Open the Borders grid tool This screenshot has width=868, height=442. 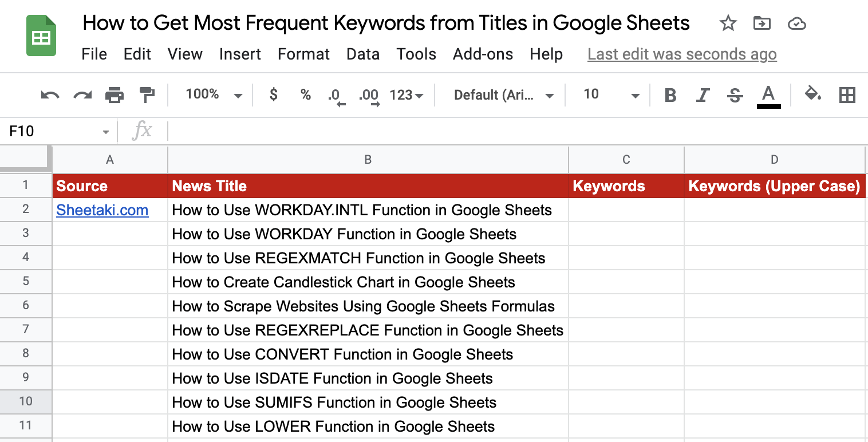[847, 95]
